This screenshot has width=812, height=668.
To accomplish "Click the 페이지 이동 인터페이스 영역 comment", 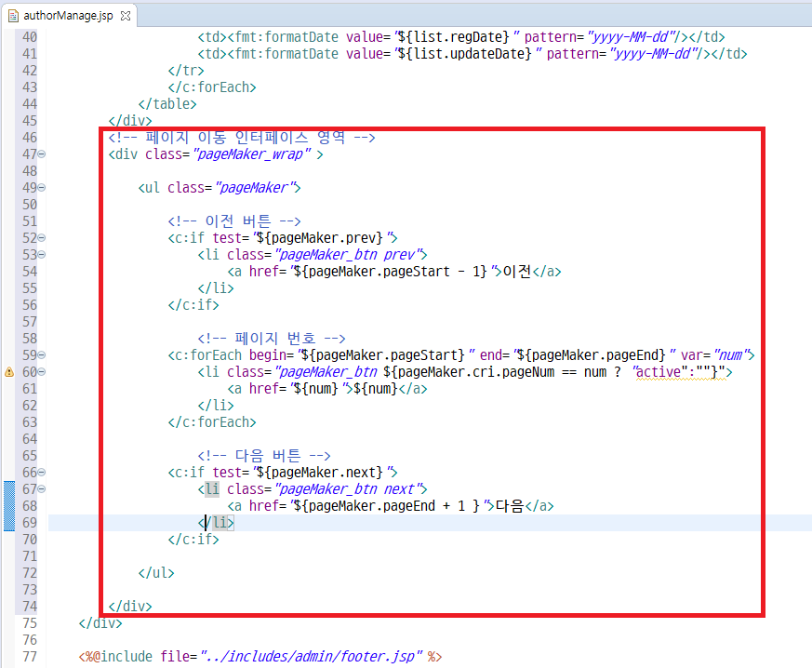I will pos(242,137).
